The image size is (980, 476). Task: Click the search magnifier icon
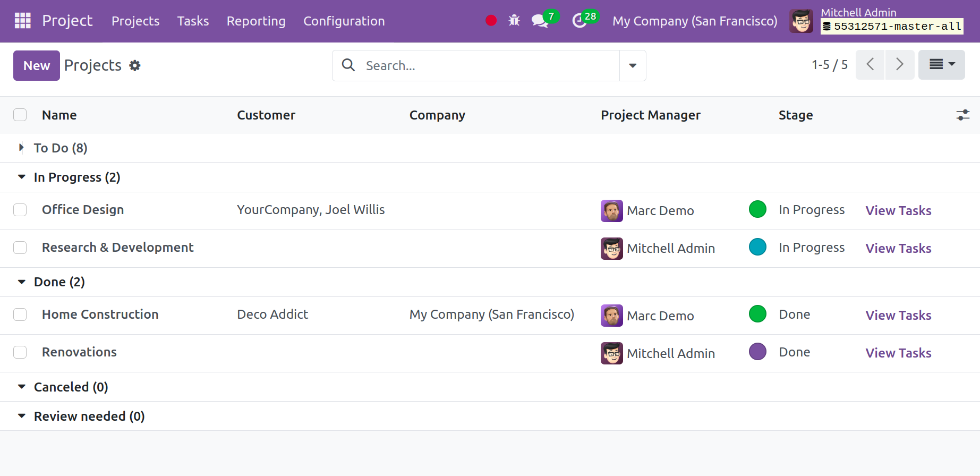click(x=348, y=65)
